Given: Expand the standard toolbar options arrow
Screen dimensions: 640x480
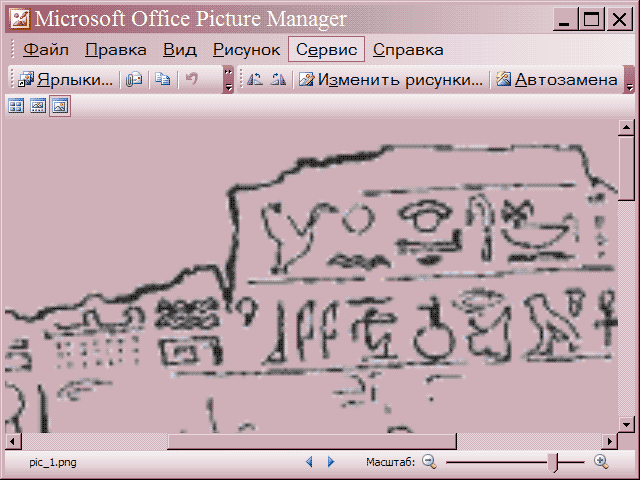Looking at the screenshot, I should (228, 79).
